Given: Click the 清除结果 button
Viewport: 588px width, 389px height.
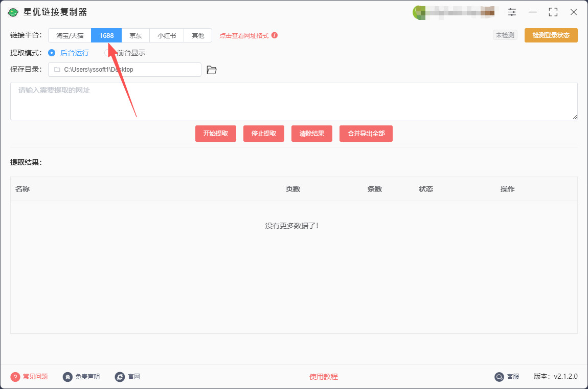Looking at the screenshot, I should pos(311,134).
